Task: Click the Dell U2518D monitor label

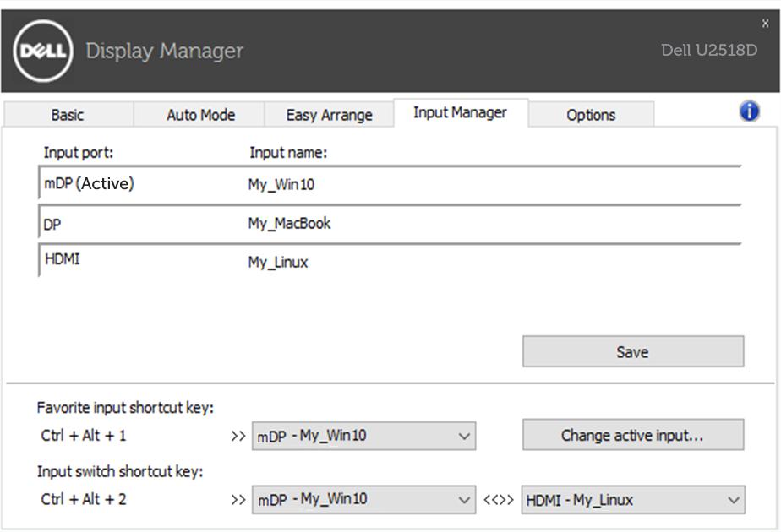Action: (x=709, y=51)
